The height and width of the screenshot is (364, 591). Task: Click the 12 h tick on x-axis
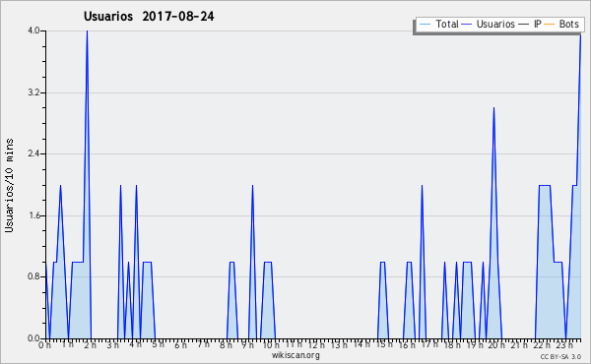coord(316,344)
